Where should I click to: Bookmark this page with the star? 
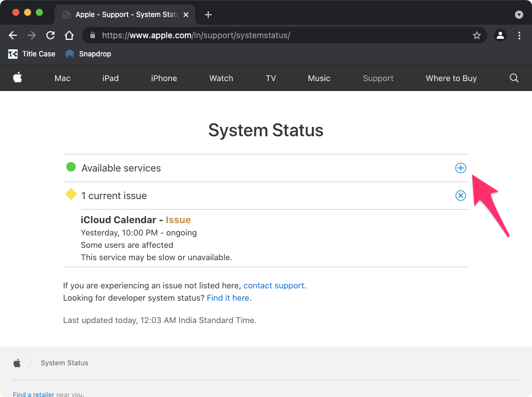coord(477,35)
